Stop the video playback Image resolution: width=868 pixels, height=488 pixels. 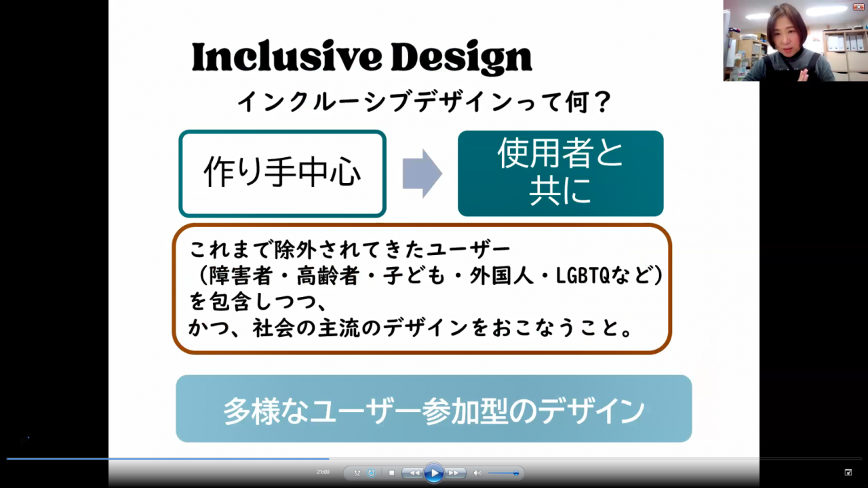tap(391, 472)
